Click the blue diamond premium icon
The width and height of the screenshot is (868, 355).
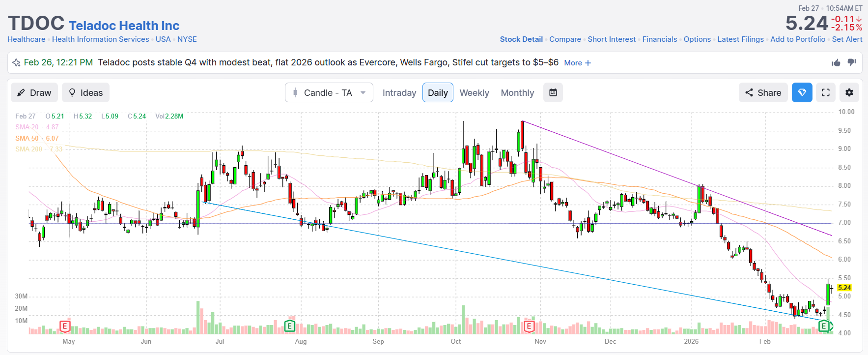tap(802, 92)
